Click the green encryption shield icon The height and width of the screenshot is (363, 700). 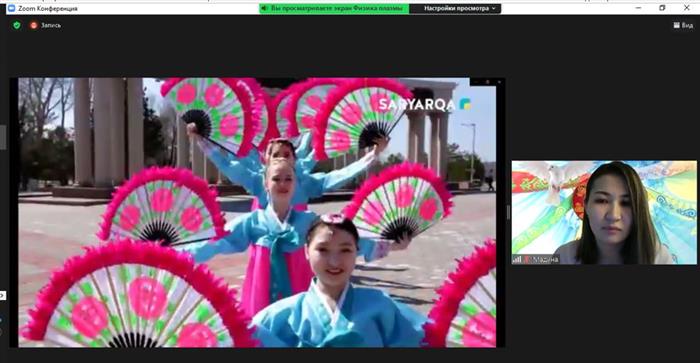pyautogui.click(x=17, y=25)
